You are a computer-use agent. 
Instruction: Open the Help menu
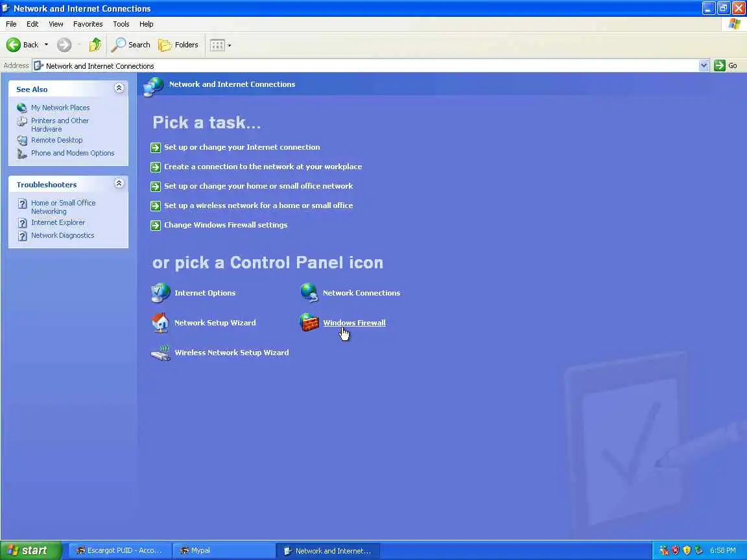coord(147,24)
